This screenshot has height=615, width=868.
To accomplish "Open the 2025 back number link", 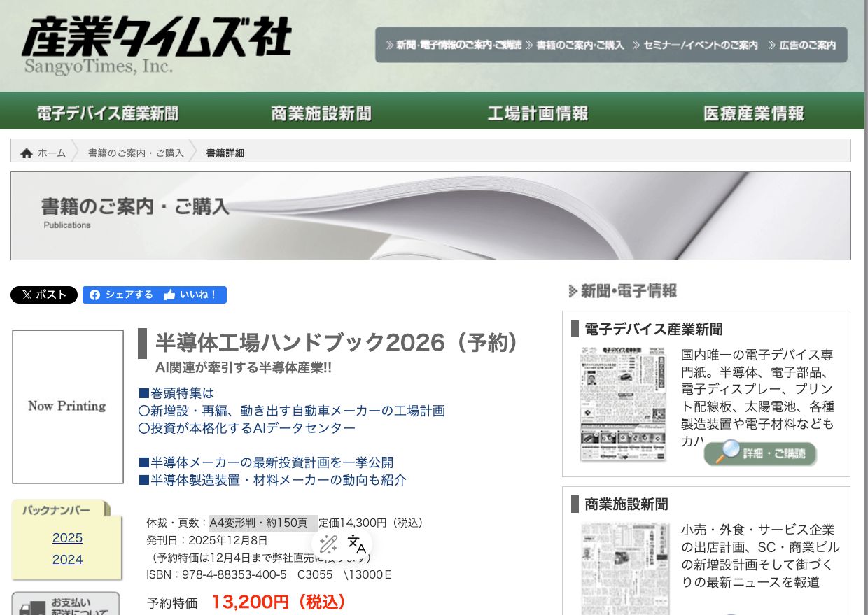I will [x=67, y=537].
